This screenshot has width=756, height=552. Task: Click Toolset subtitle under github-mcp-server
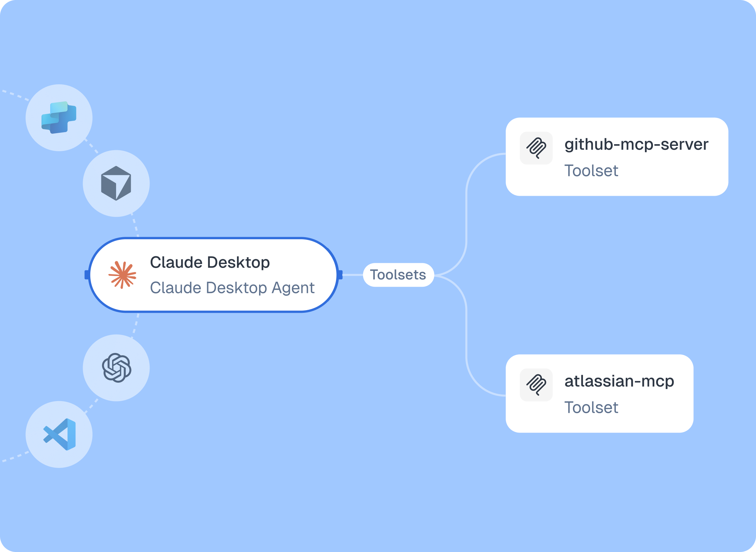[x=591, y=171]
